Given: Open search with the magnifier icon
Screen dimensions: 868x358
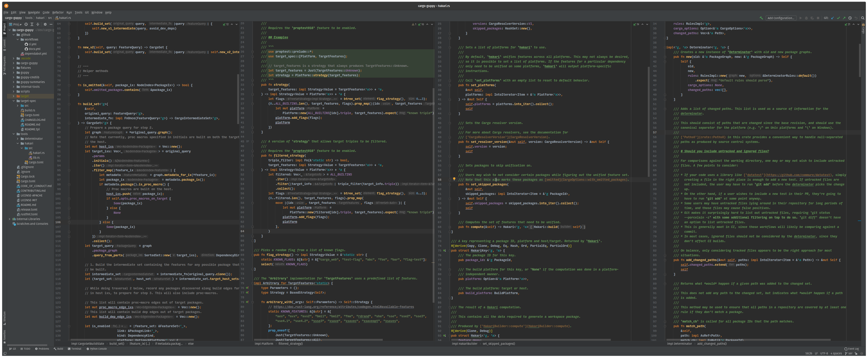Looking at the screenshot, I should click(x=863, y=18).
